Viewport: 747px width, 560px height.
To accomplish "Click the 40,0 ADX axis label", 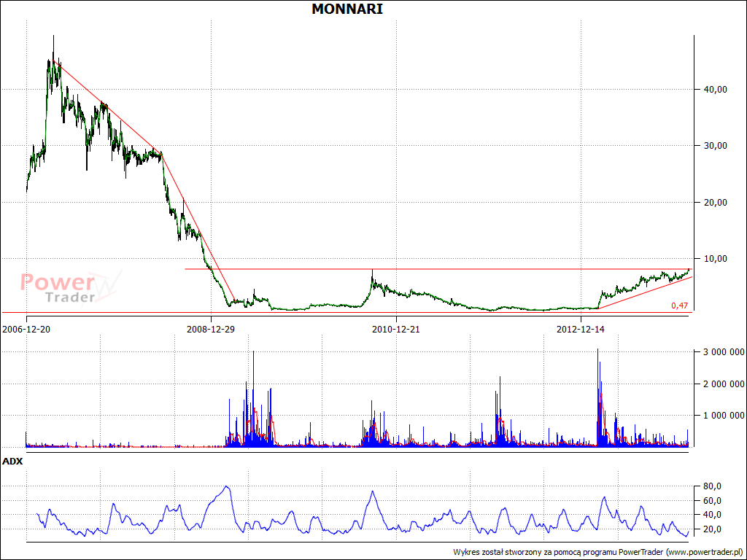I will [x=712, y=515].
